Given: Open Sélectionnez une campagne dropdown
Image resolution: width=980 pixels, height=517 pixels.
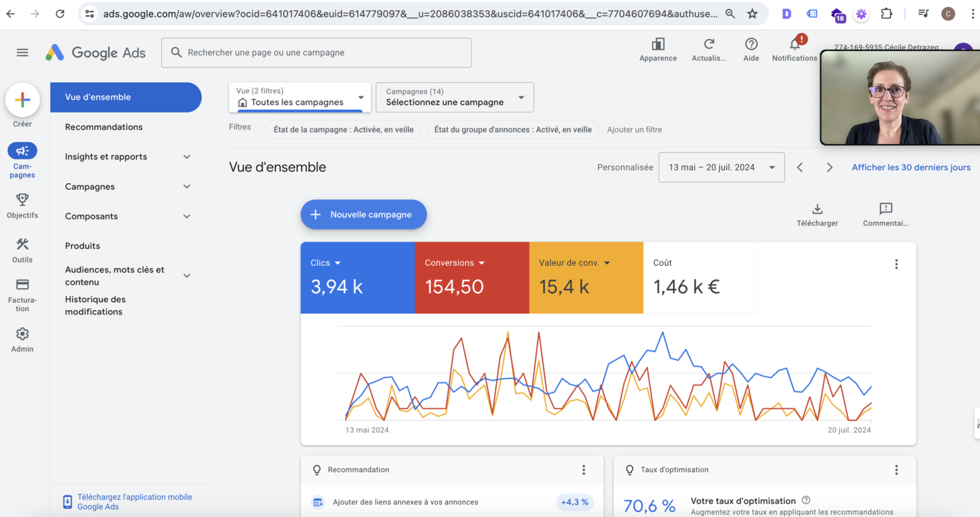Looking at the screenshot, I should pyautogui.click(x=455, y=97).
